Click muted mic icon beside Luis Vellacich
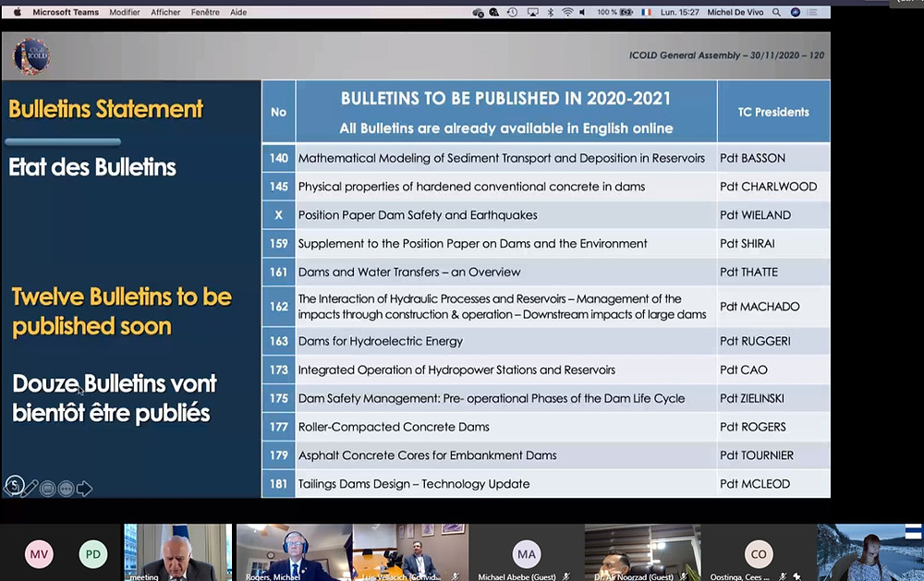The image size is (924, 581). pyautogui.click(x=456, y=577)
